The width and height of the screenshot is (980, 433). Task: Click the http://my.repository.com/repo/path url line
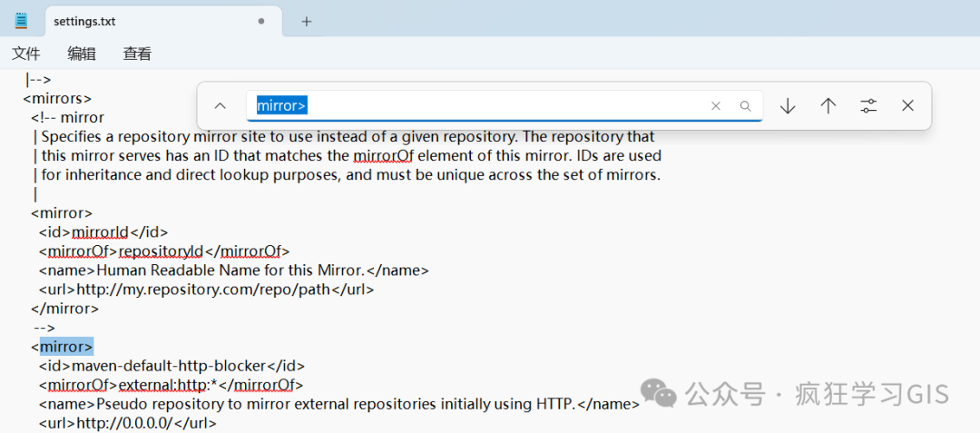click(x=206, y=290)
